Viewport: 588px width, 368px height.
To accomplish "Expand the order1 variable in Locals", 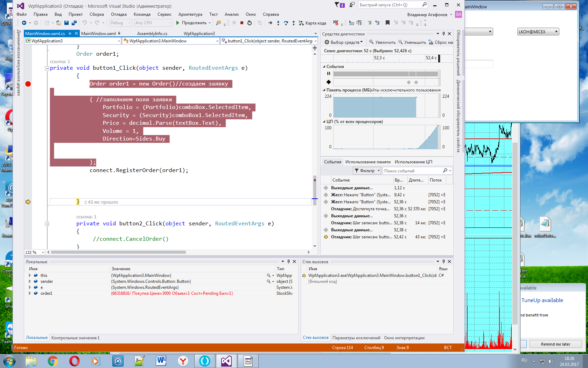I will click(30, 293).
